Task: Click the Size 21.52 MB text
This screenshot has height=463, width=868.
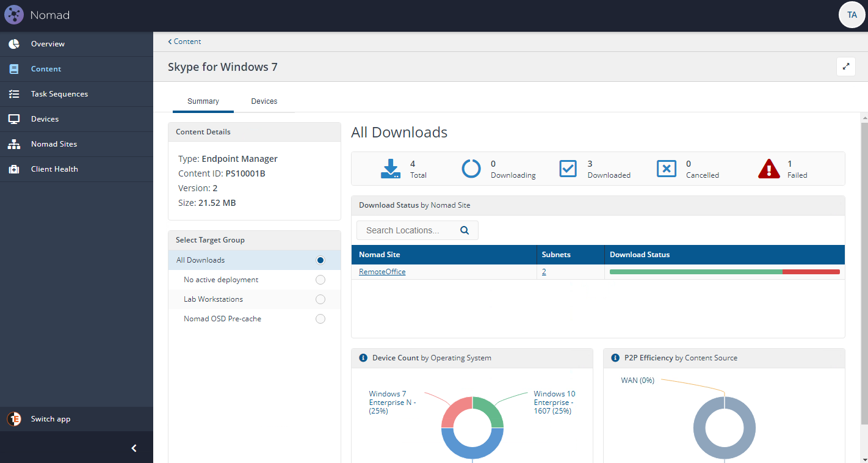Action: tap(207, 203)
